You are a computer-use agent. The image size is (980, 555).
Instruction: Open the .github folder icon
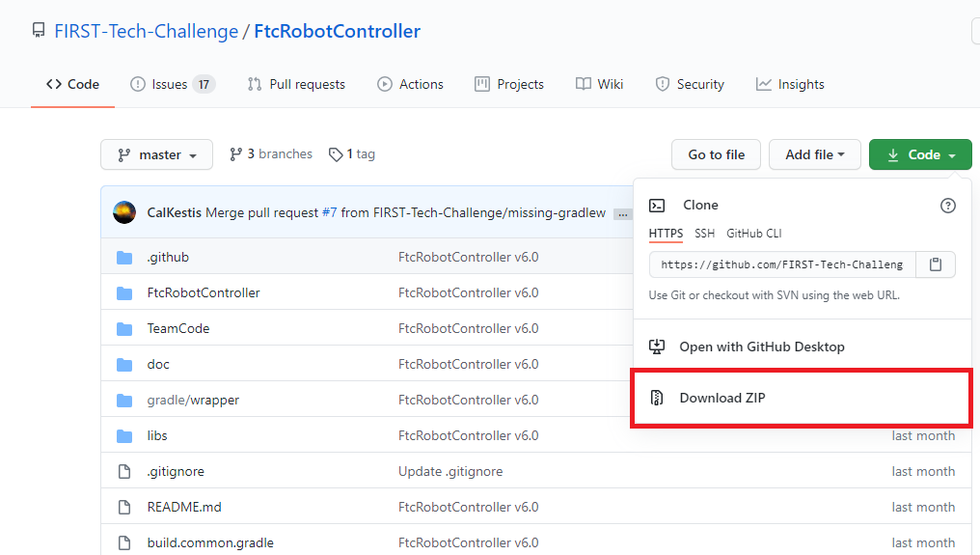[124, 257]
